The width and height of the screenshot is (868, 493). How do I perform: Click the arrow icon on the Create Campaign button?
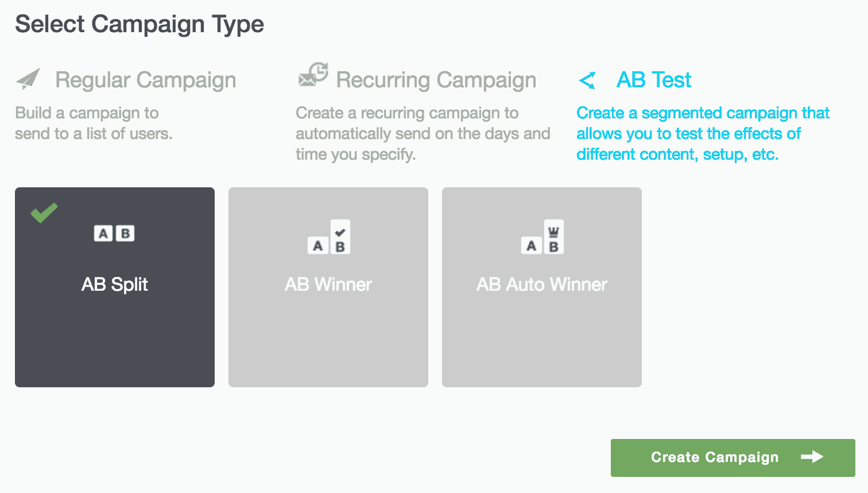point(812,457)
